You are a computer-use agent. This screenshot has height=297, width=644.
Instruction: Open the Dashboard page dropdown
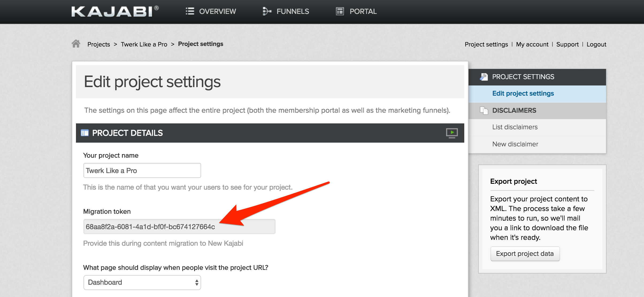click(x=142, y=282)
